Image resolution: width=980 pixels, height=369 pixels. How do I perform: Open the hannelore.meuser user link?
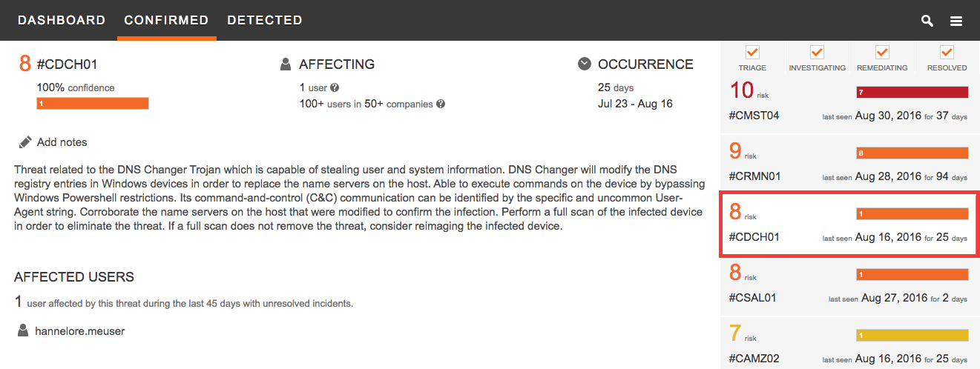pos(79,331)
